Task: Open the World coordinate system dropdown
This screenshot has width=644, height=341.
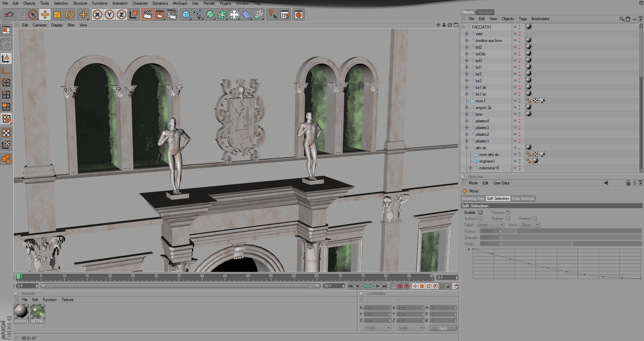Action: [378, 328]
